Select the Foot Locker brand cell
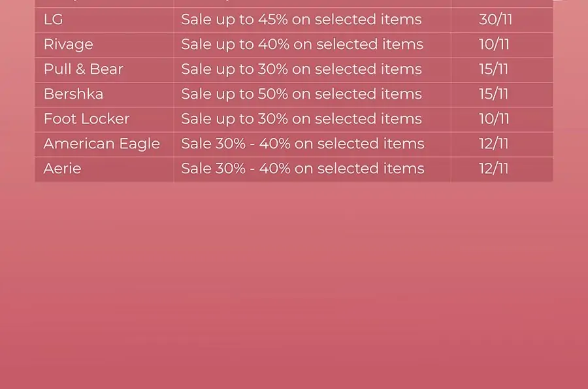This screenshot has width=588, height=389. point(105,120)
